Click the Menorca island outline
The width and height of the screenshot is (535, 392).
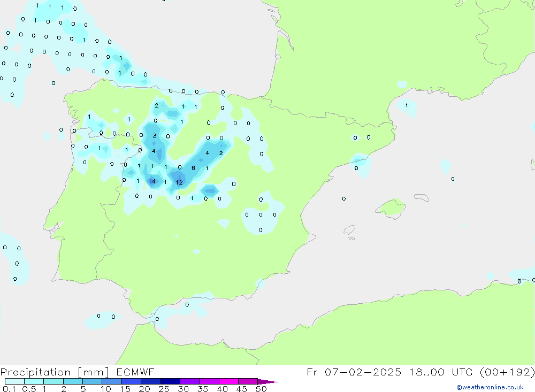point(421,197)
